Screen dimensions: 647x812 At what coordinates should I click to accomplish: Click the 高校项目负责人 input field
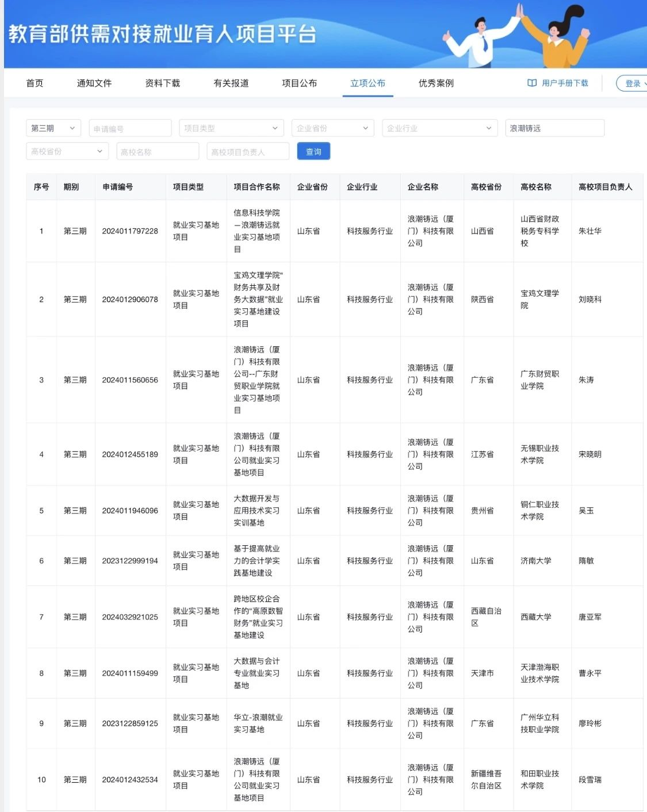pos(248,152)
